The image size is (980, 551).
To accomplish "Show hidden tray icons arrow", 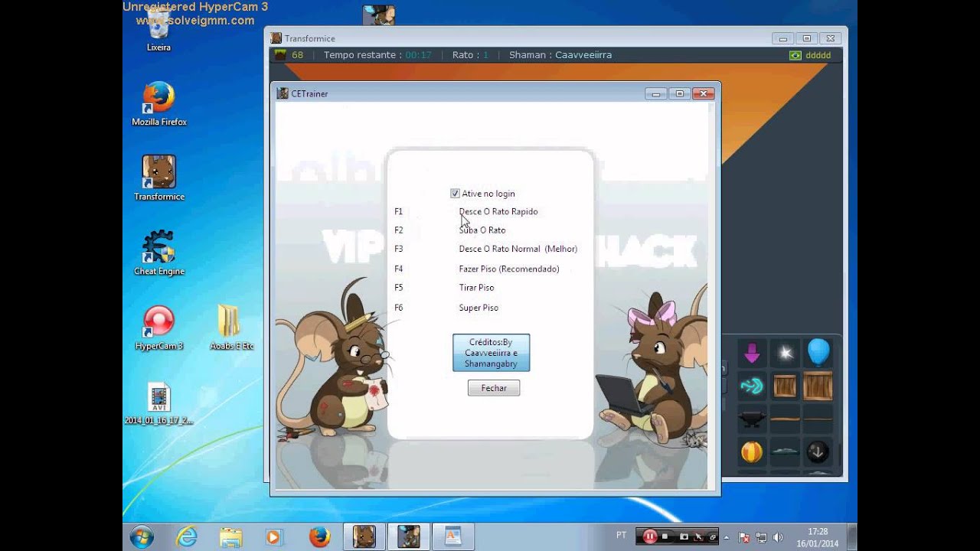I will click(x=727, y=537).
